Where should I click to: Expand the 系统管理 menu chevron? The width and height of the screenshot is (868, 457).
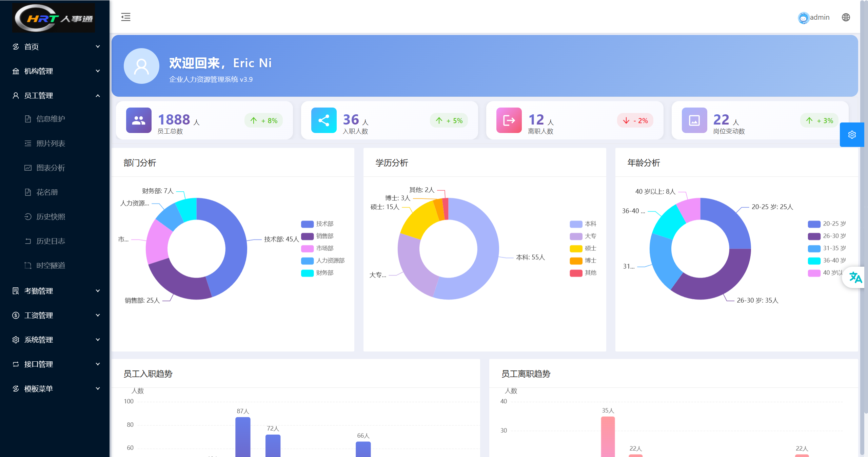[98, 340]
